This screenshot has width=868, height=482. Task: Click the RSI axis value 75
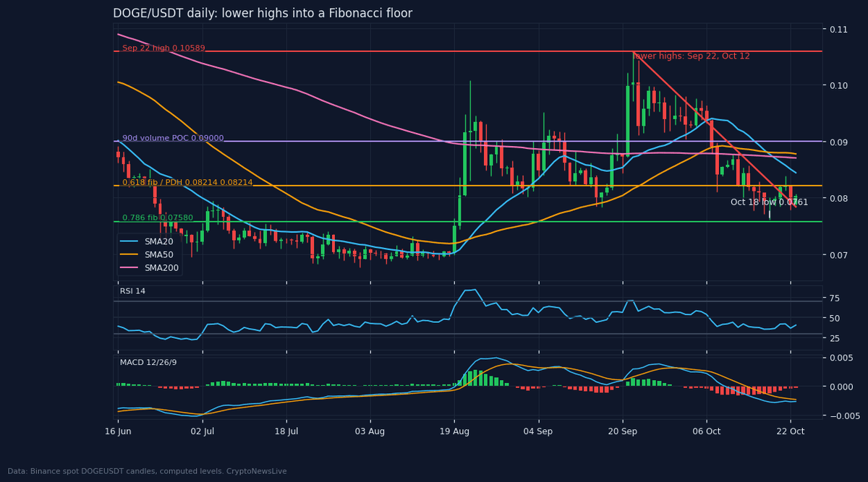point(834,298)
